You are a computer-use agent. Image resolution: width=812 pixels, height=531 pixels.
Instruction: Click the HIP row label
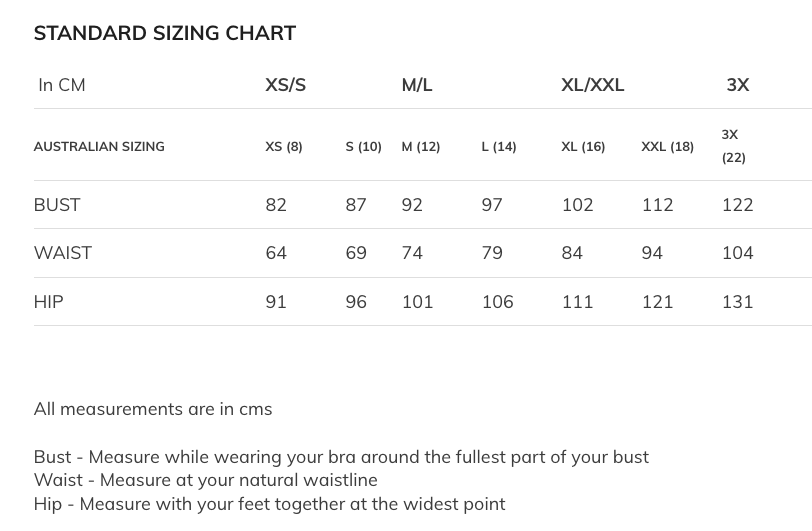48,301
